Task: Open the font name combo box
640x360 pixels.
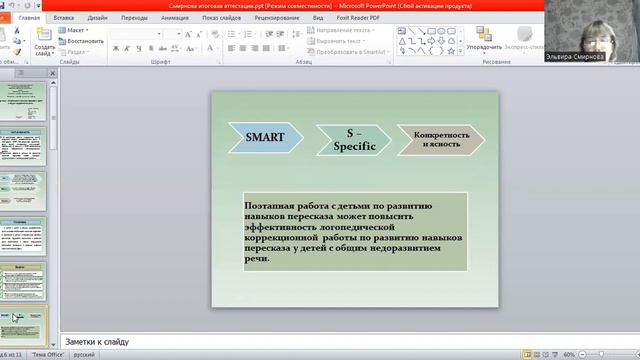Action: (136, 34)
